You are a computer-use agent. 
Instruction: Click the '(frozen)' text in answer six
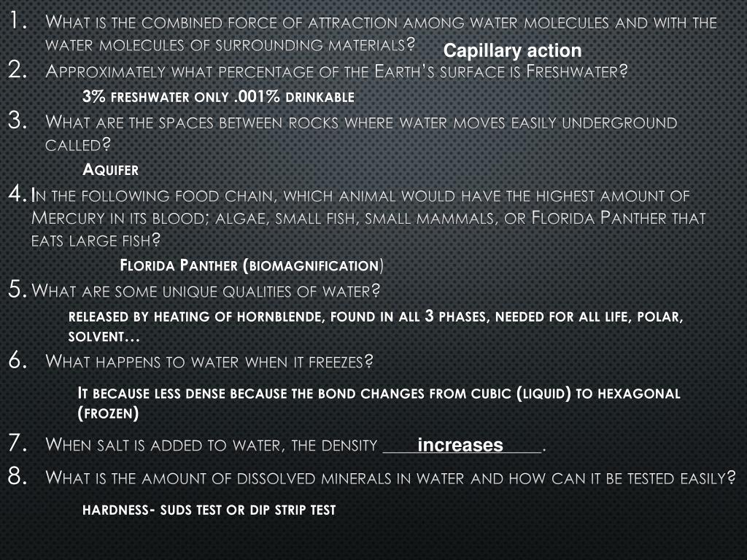(x=108, y=413)
